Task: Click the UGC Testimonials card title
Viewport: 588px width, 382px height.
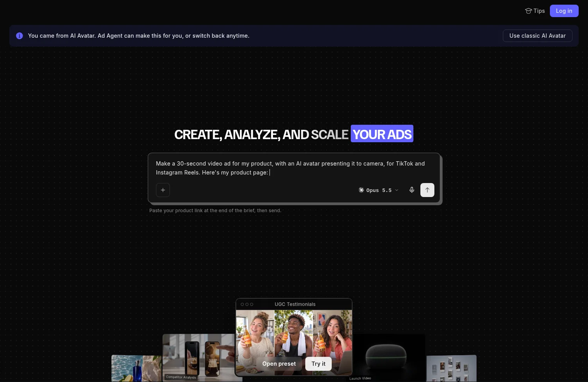Action: click(x=295, y=304)
